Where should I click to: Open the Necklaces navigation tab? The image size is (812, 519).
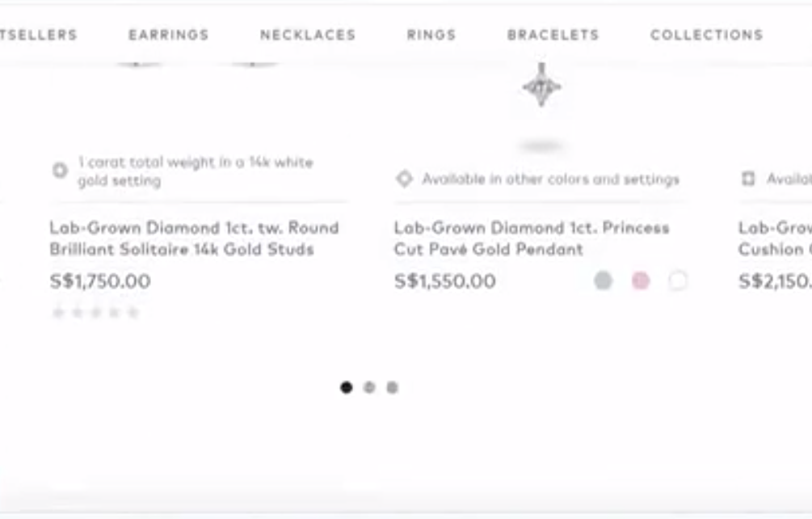tap(308, 35)
